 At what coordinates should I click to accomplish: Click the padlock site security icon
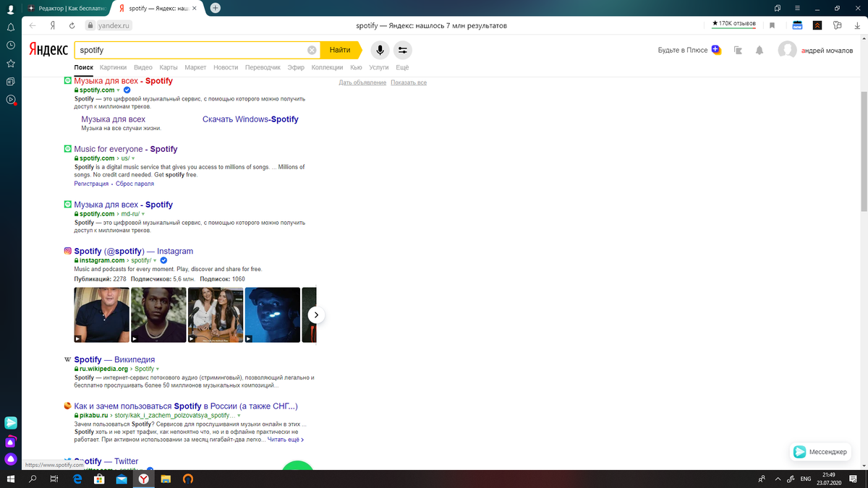coord(90,25)
